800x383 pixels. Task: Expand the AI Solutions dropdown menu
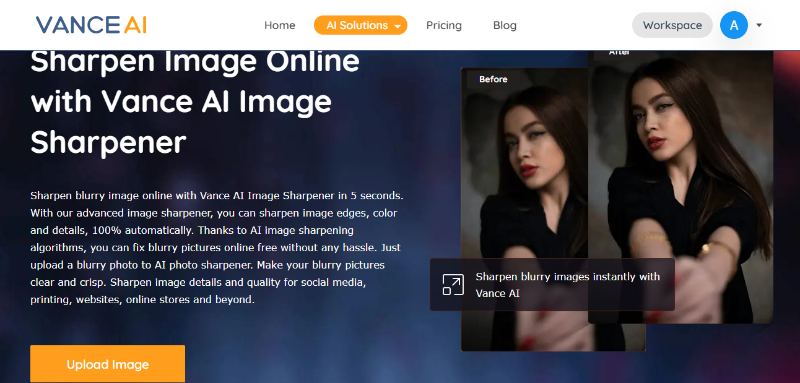(361, 25)
